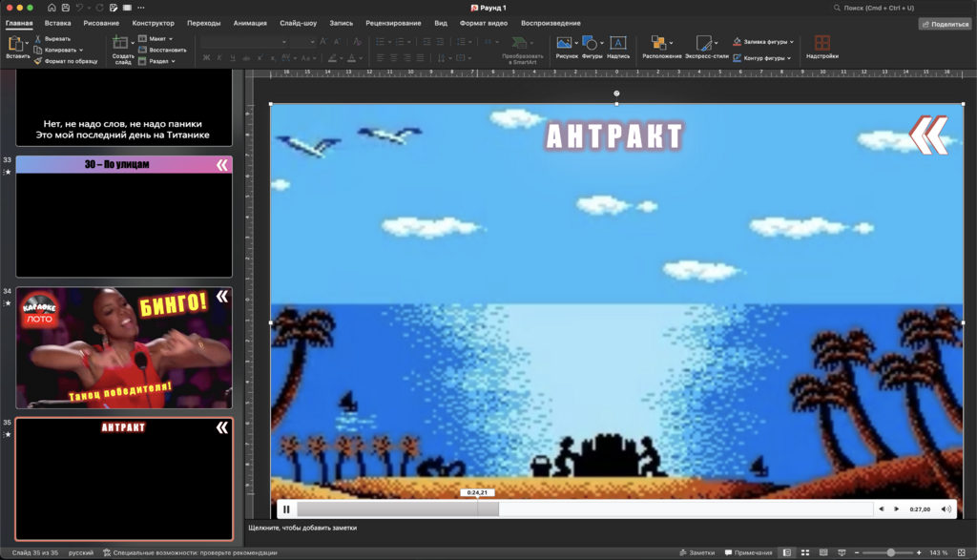Click the Поделиться share button
The width and height of the screenshot is (977, 560).
946,24
